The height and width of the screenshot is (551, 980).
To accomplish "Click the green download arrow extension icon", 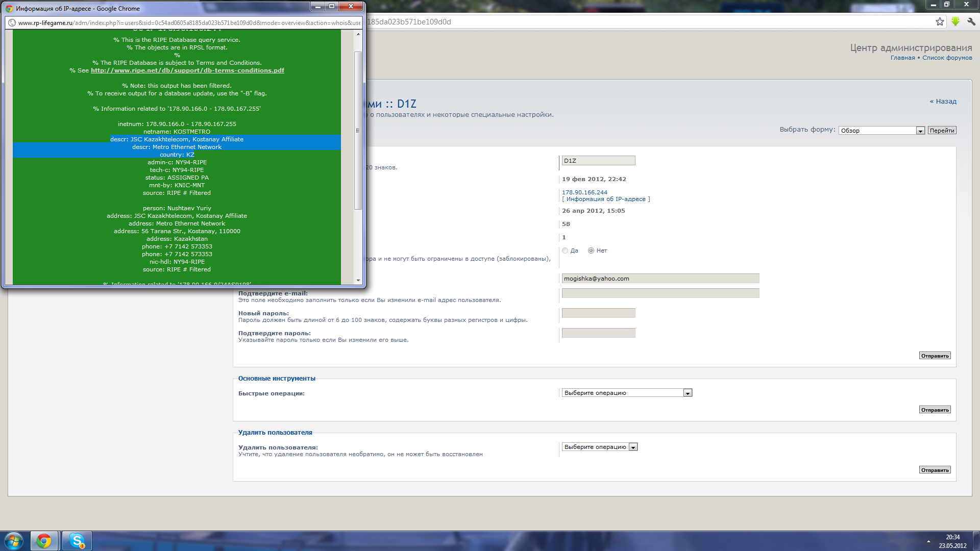I will point(955,21).
